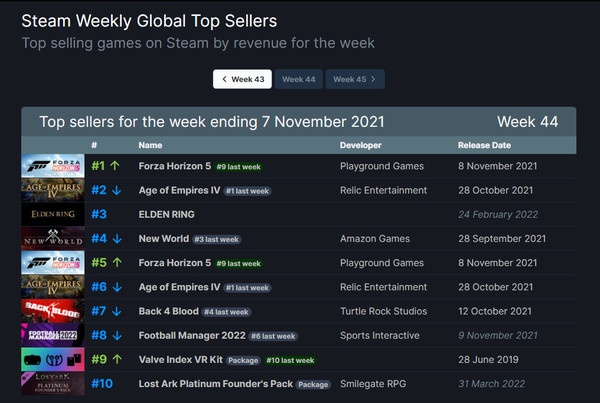Open the New World game thumbnail
The width and height of the screenshot is (600, 403).
coord(53,238)
